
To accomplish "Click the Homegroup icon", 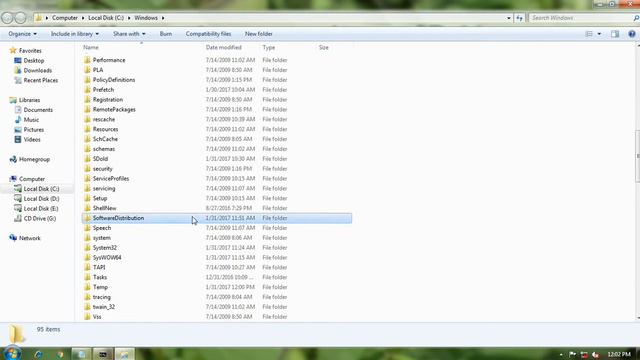I will [13, 159].
